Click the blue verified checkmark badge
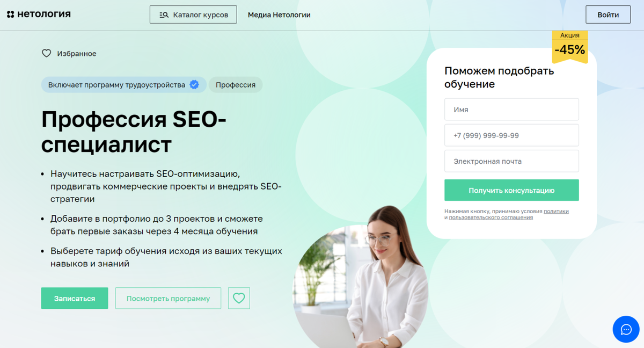The height and width of the screenshot is (348, 644). (194, 85)
